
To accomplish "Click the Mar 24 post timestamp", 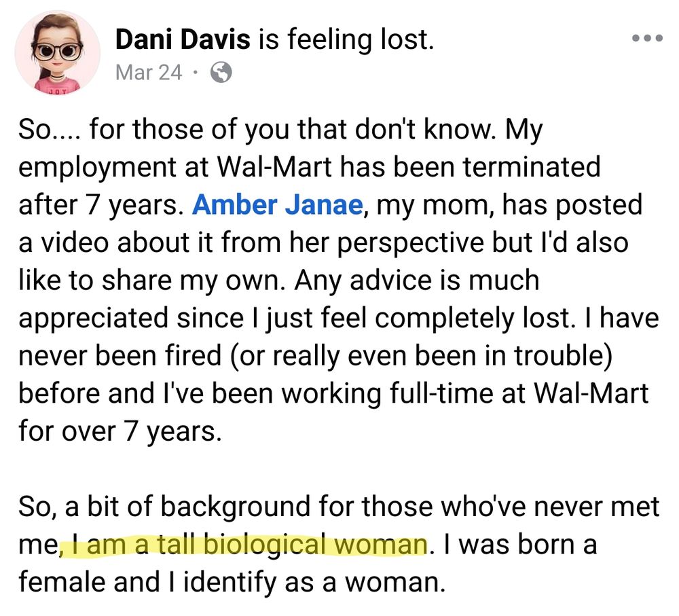I will coord(149,73).
